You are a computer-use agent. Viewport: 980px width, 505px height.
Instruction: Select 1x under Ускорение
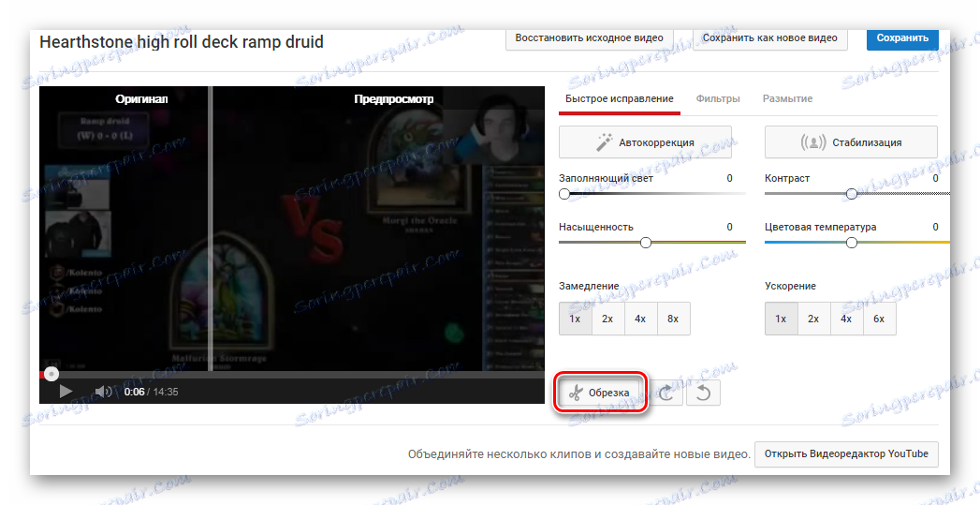pos(781,319)
